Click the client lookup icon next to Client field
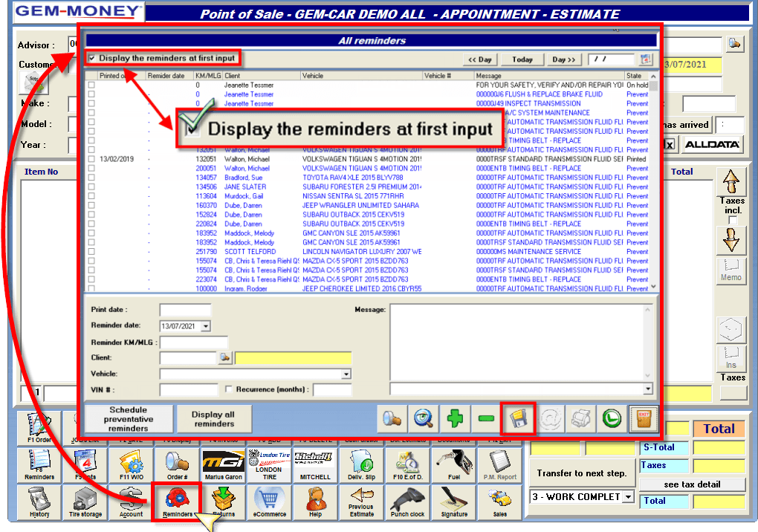Image resolution: width=758 pixels, height=532 pixels. pos(224,357)
